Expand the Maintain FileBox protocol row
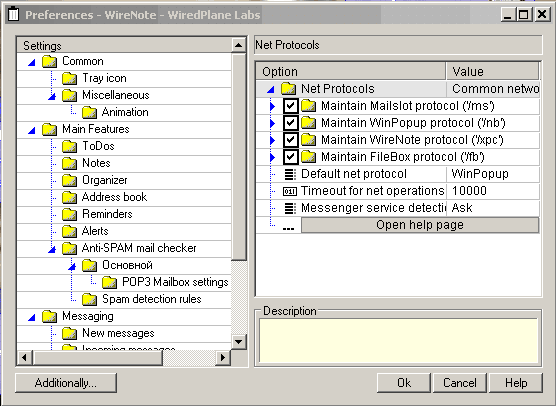556x406 pixels. (272, 157)
